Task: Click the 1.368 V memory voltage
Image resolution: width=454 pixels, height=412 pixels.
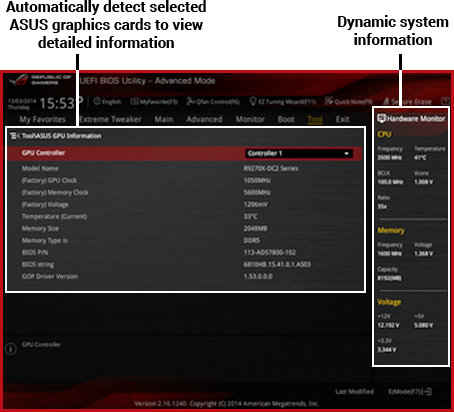Action: tap(424, 254)
